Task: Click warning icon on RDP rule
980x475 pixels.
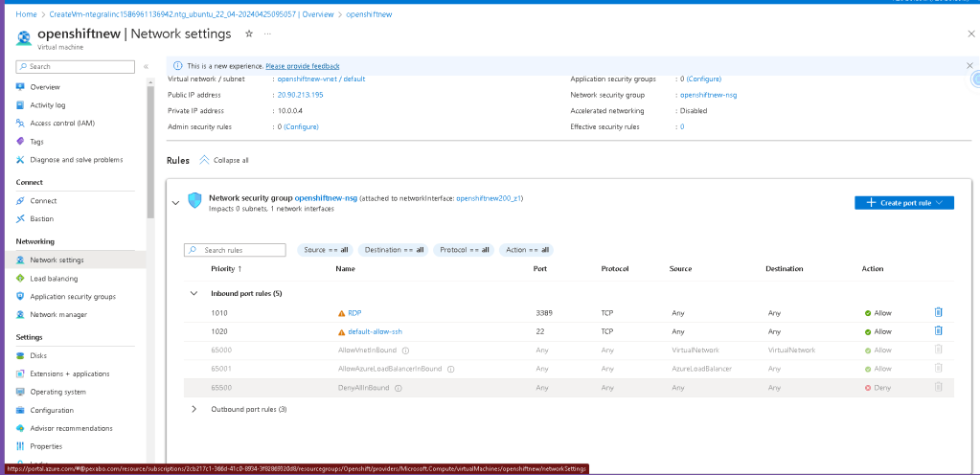Action: pyautogui.click(x=341, y=313)
